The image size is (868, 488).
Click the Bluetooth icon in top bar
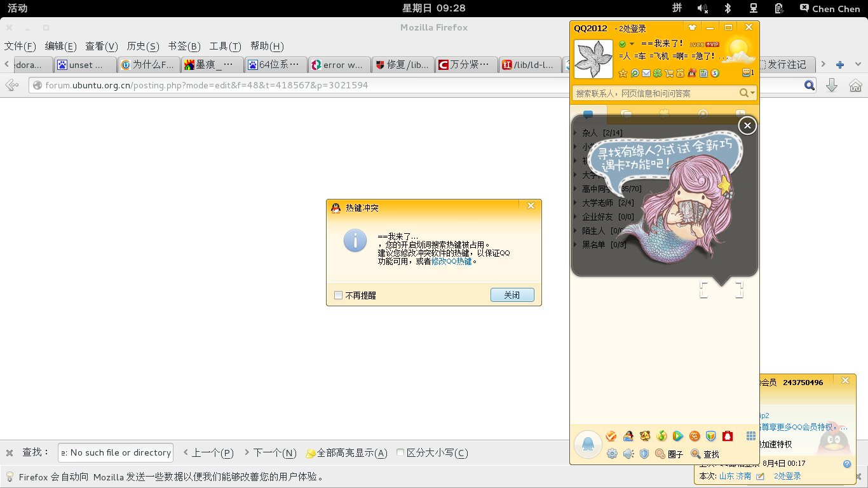[728, 8]
